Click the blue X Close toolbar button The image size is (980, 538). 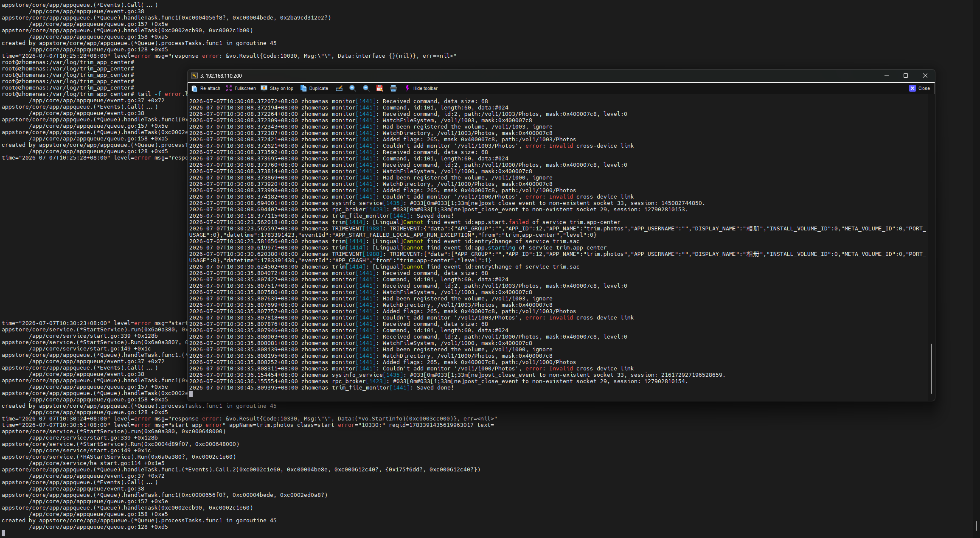coord(919,88)
